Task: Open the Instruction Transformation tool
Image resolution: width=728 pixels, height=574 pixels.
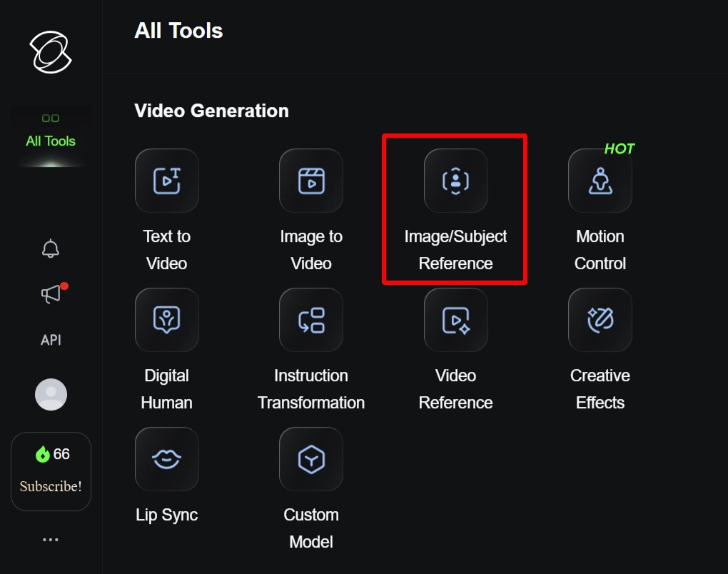Action: 311,320
